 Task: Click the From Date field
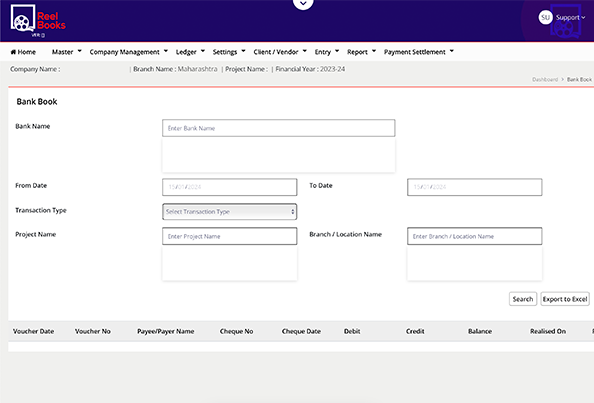(x=230, y=187)
